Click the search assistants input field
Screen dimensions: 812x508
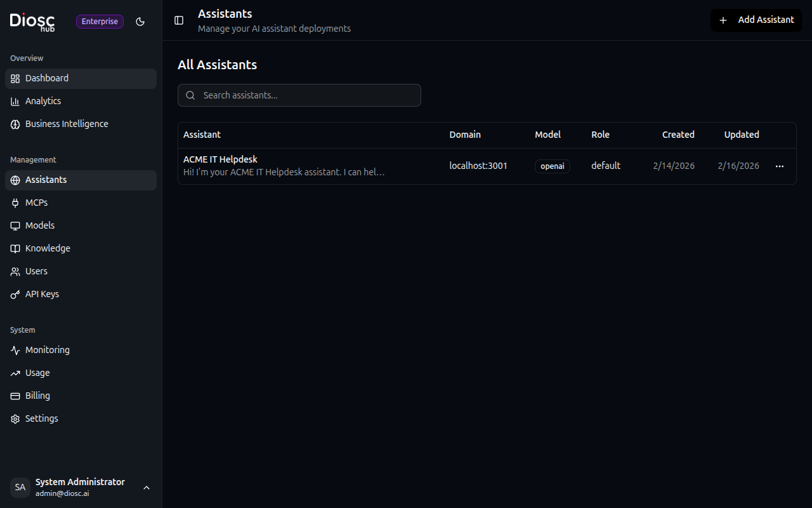(299, 95)
